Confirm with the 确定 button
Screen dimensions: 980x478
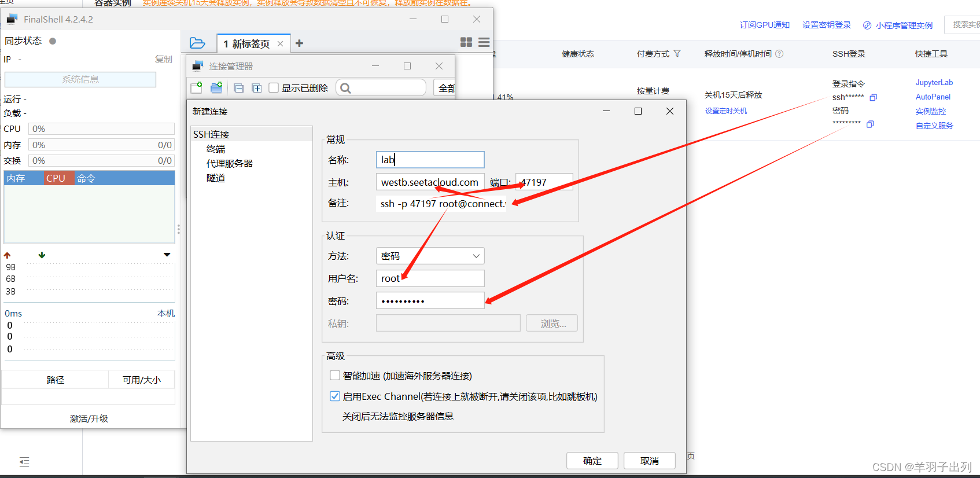click(x=592, y=461)
